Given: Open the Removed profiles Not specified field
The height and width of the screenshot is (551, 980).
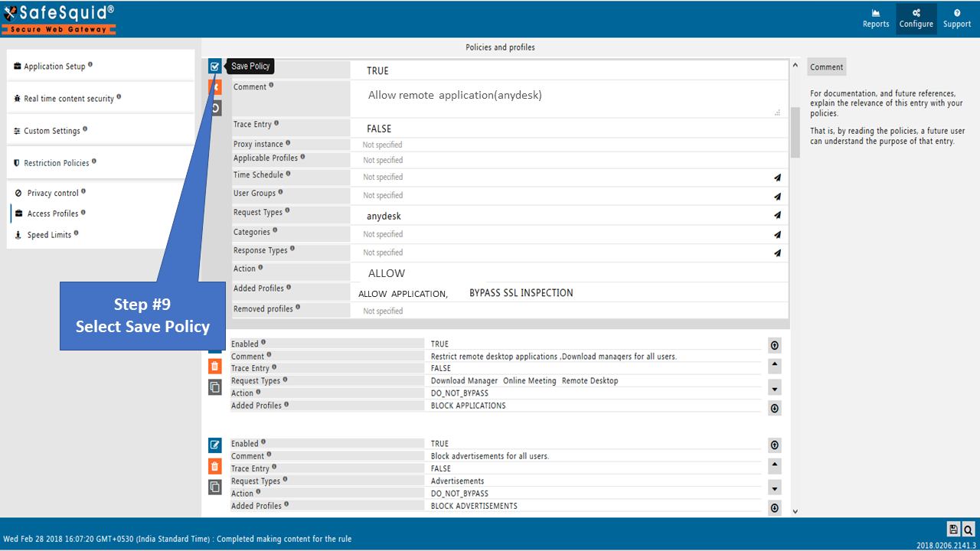Looking at the screenshot, I should (x=569, y=311).
